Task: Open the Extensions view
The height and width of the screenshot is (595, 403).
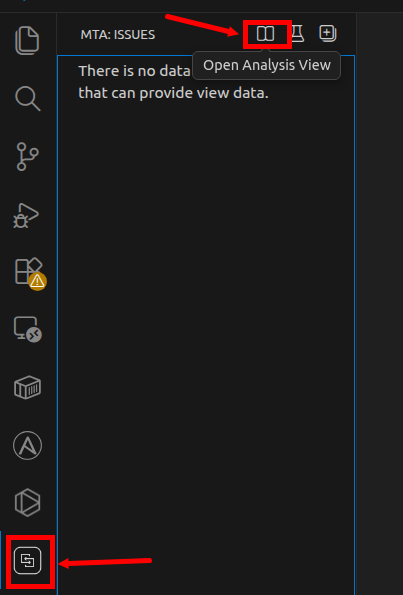Action: 28,271
